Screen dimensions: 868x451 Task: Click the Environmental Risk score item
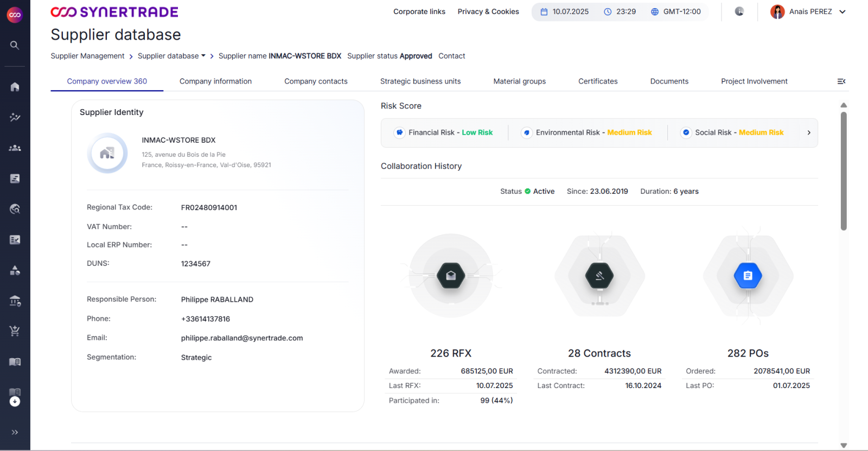pos(587,132)
